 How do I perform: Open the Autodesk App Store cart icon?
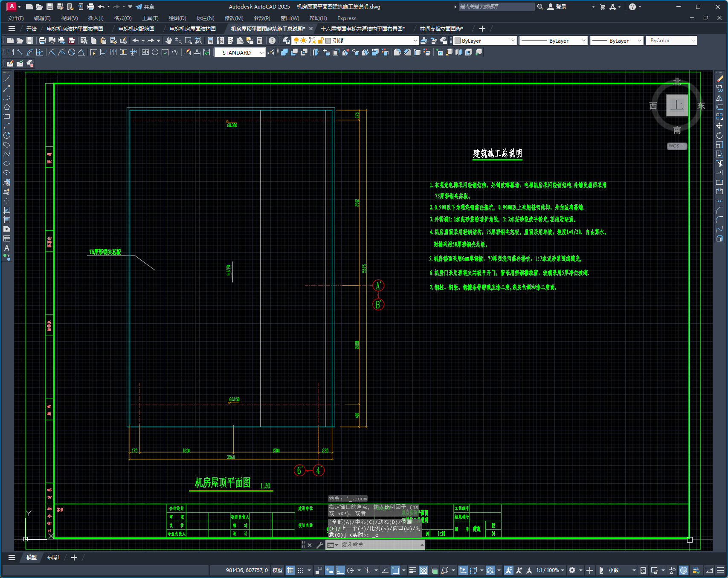[x=602, y=7]
